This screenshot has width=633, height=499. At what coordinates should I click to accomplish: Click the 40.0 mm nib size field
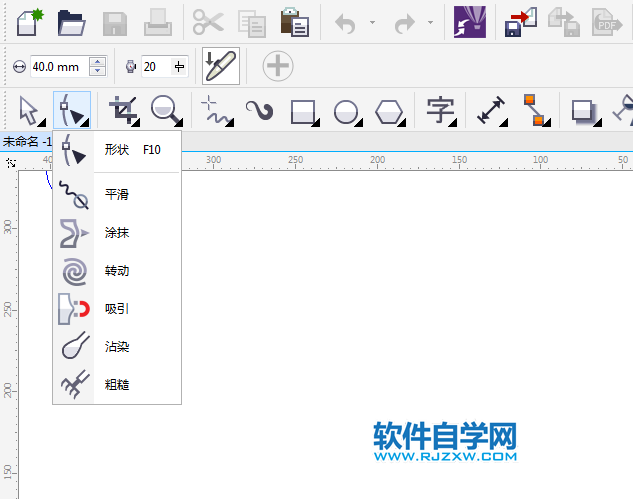59,67
